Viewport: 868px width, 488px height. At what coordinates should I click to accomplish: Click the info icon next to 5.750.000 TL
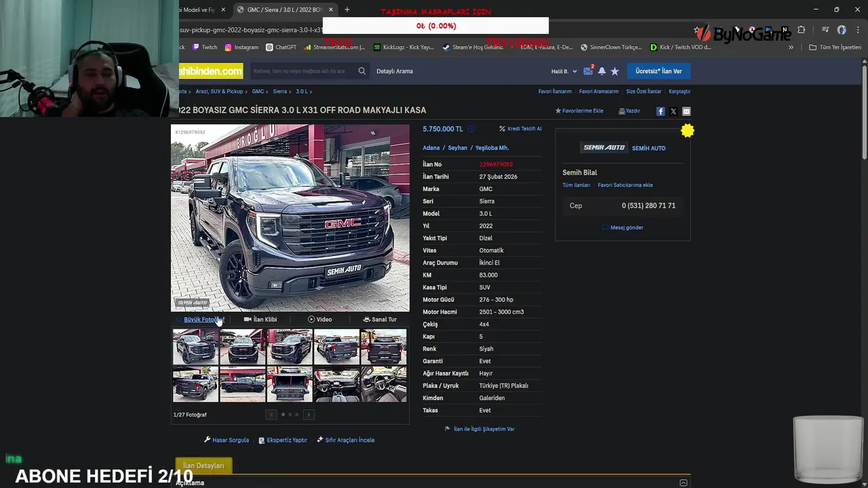[471, 129]
